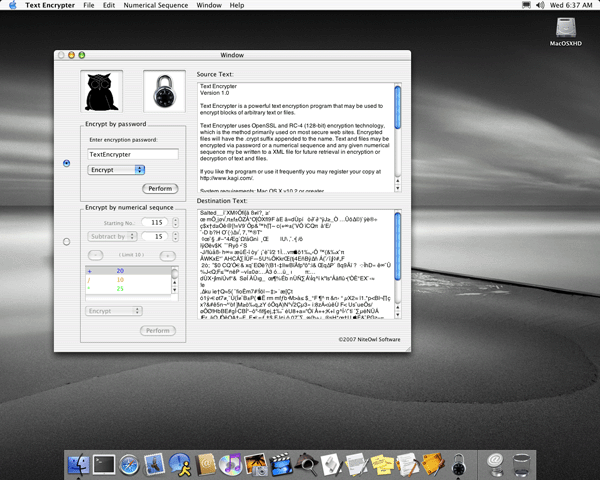This screenshot has width=600, height=480.
Task: Launch Terminal from the dock
Action: [104, 465]
